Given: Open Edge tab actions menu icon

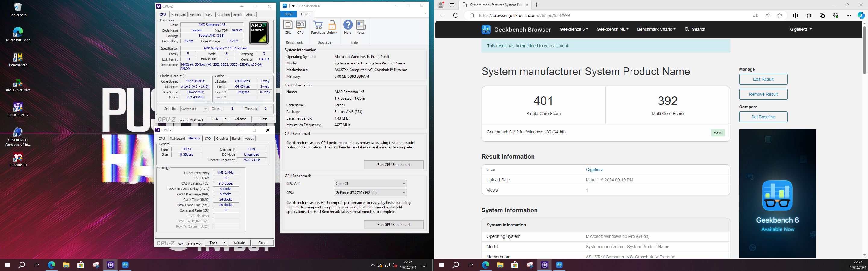Looking at the screenshot, I should (452, 5).
